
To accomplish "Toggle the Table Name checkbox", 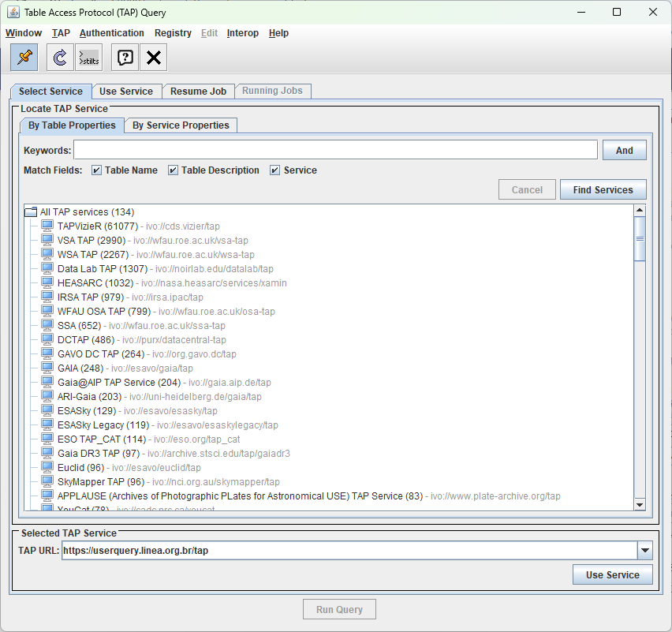I will point(97,170).
